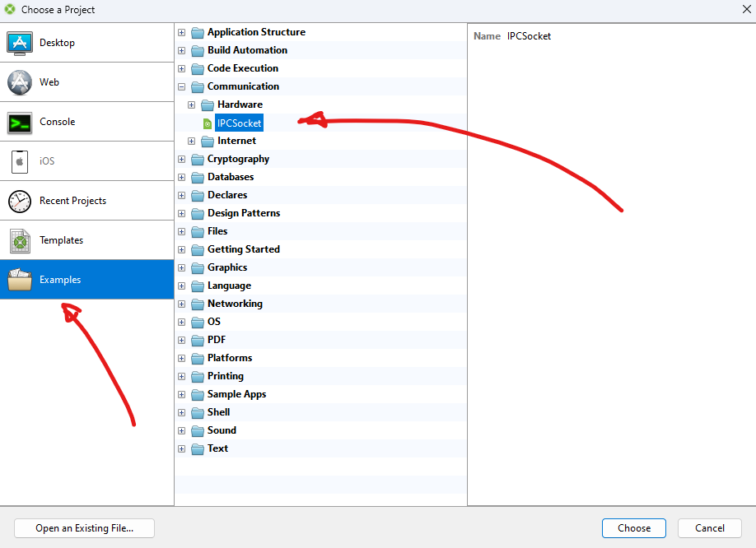
Task: Expand the Internet subfolder node
Action: (191, 141)
